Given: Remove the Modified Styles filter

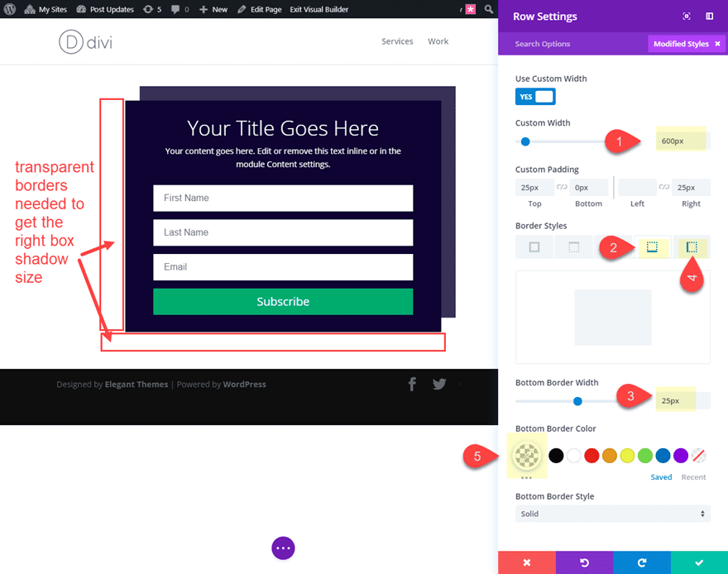Looking at the screenshot, I should coord(718,43).
